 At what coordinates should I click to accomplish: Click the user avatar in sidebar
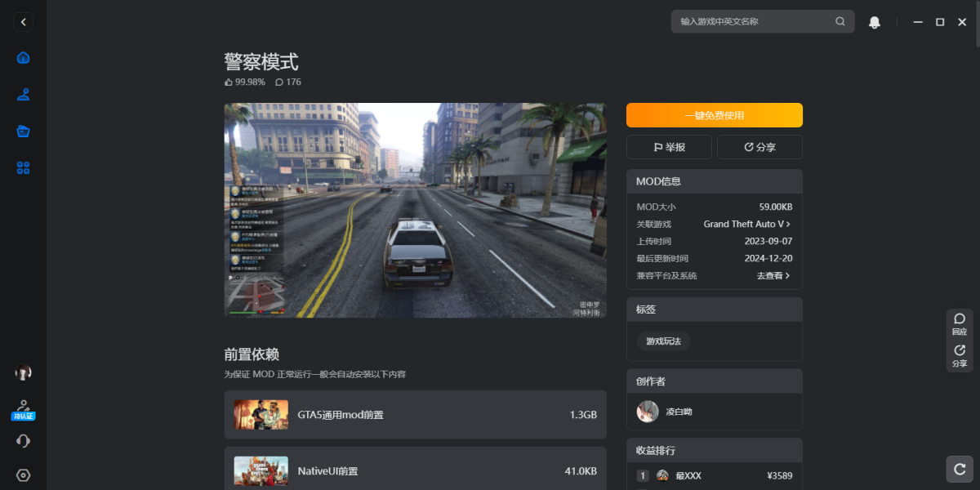23,372
